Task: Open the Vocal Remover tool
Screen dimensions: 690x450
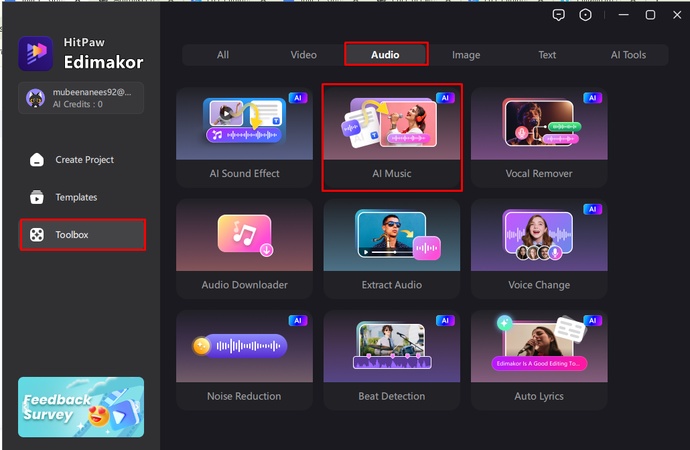Action: pos(538,137)
